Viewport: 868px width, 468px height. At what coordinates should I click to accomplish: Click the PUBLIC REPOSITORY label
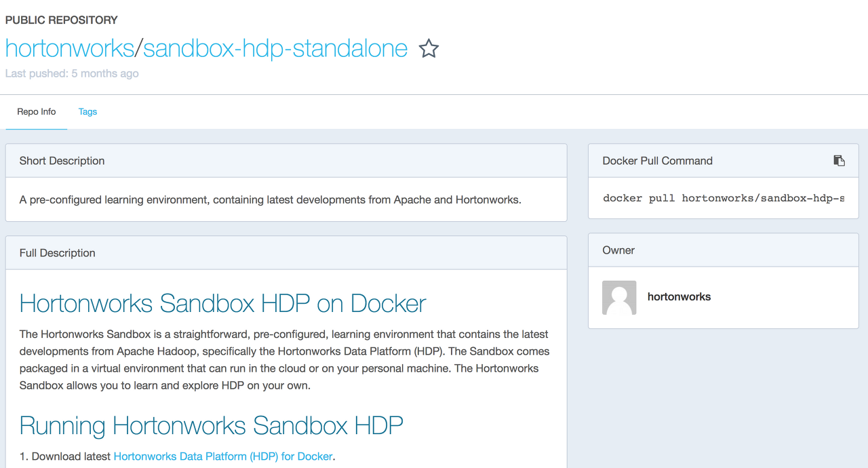pyautogui.click(x=61, y=20)
